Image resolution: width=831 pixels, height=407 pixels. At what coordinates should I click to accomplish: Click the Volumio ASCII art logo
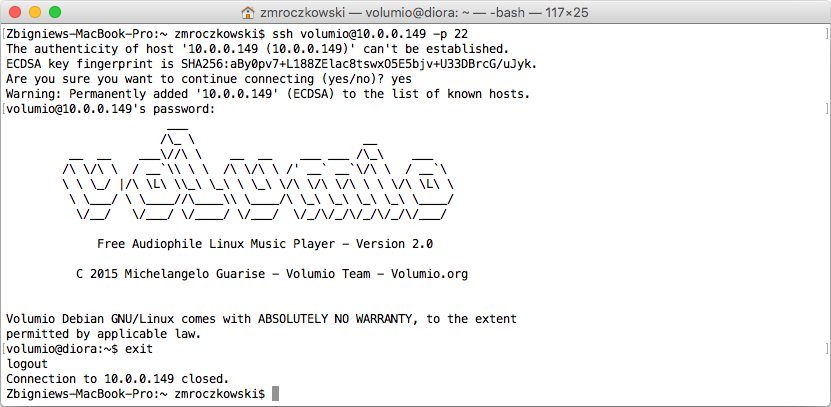pos(258,173)
